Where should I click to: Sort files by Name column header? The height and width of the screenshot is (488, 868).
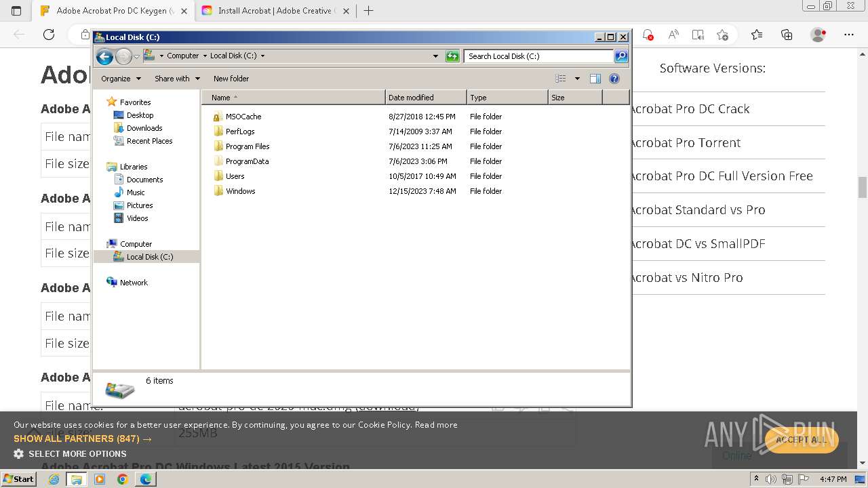pyautogui.click(x=294, y=98)
